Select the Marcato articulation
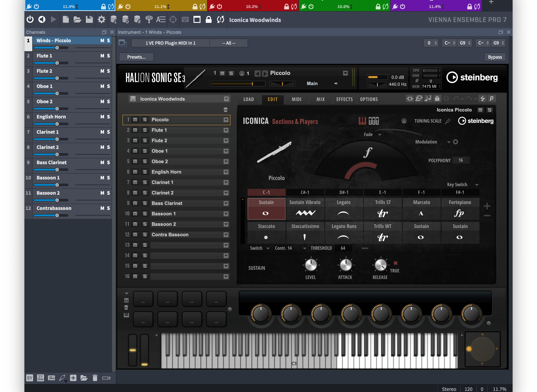Image resolution: width=537 pixels, height=392 pixels. 421,209
